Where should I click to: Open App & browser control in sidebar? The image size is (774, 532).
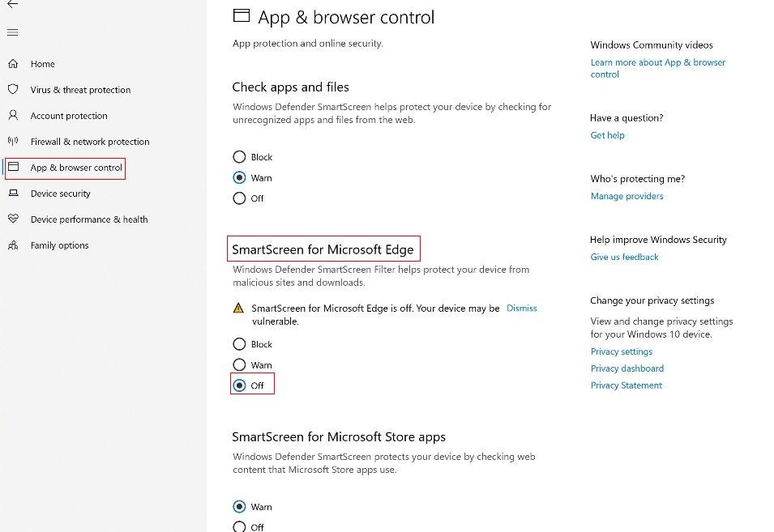tap(76, 168)
